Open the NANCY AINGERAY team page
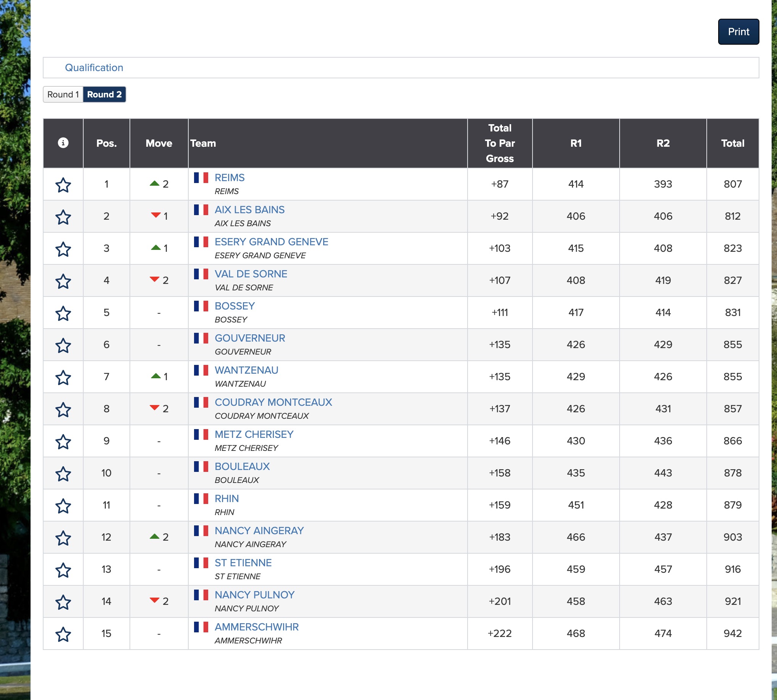Screen dimensions: 777x700 coord(259,531)
